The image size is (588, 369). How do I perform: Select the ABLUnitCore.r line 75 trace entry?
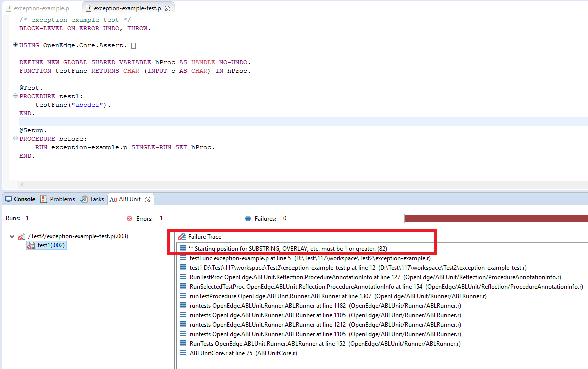tap(243, 353)
